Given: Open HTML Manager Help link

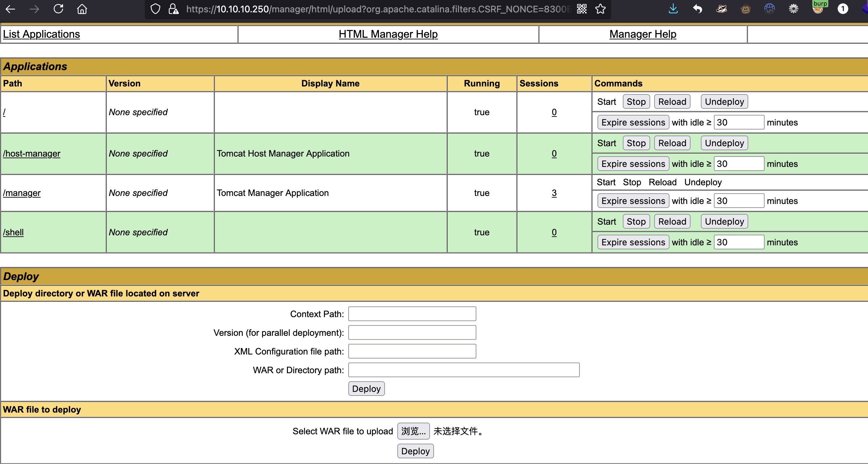Looking at the screenshot, I should point(388,34).
